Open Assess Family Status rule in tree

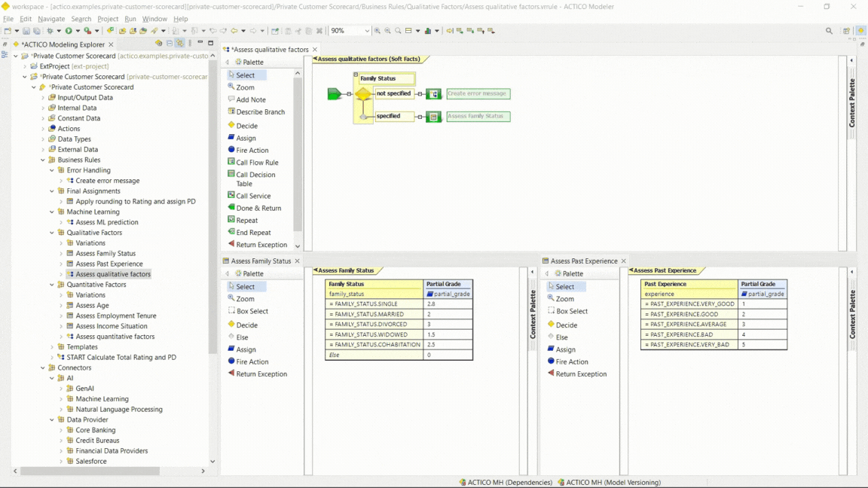point(105,254)
